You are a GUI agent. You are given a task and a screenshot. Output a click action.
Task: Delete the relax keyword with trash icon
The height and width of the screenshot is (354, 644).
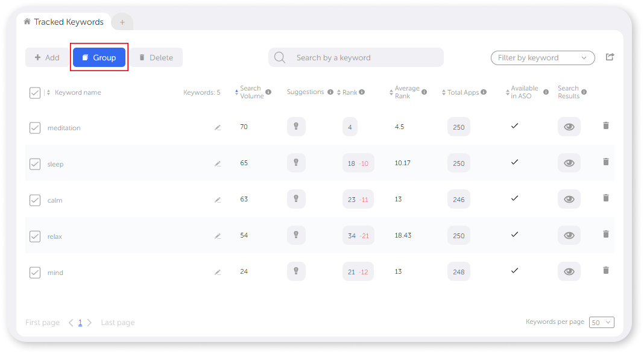pos(606,234)
